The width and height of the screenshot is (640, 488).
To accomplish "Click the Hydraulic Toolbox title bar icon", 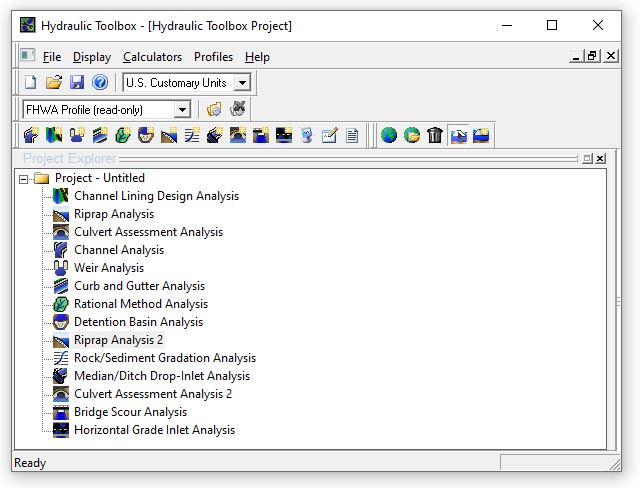I will click(x=27, y=25).
